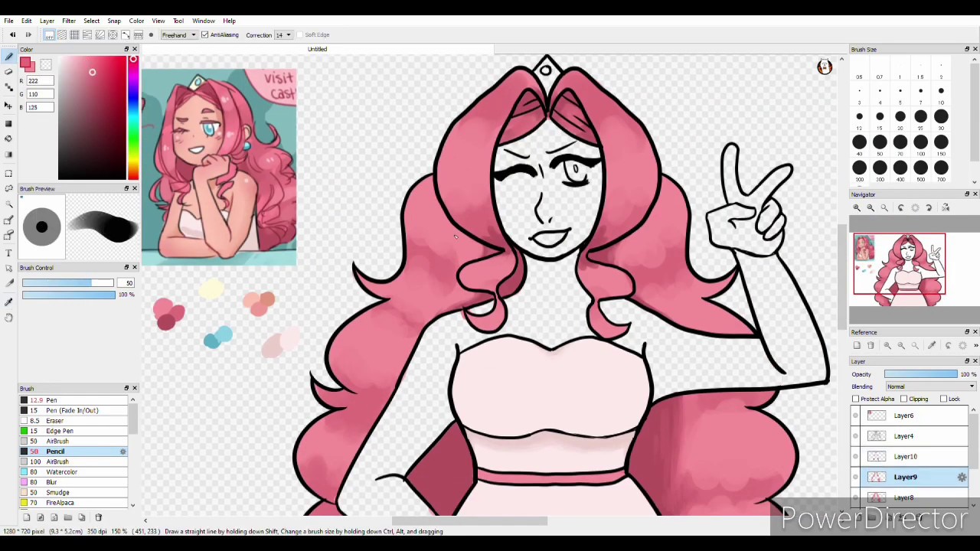Select the Eraser tool in left toolbar
980x551 pixels.
point(8,71)
